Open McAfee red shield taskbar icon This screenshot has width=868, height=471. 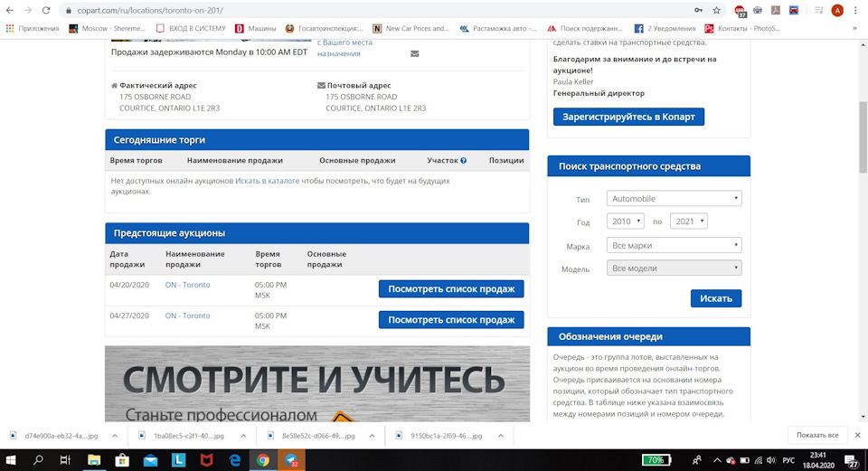[206, 460]
